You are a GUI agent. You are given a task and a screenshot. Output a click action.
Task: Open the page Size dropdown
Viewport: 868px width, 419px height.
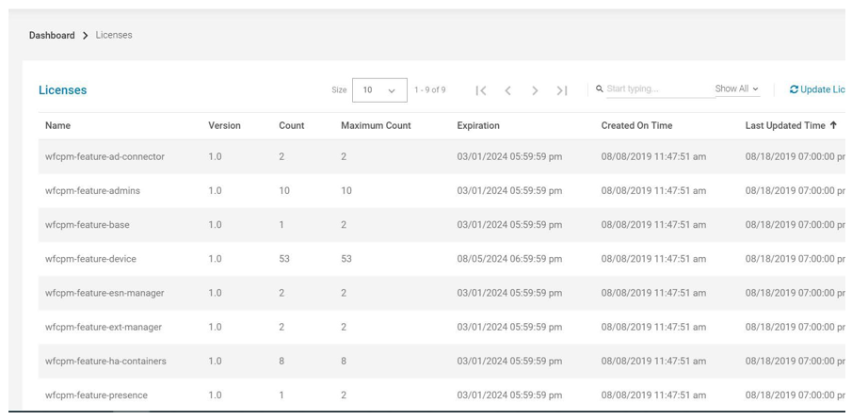coord(379,90)
